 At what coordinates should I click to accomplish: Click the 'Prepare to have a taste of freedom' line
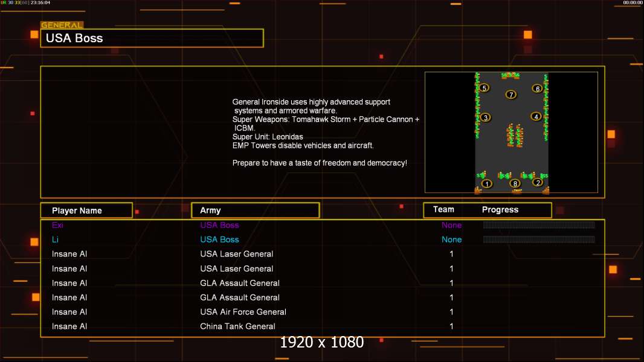(320, 163)
